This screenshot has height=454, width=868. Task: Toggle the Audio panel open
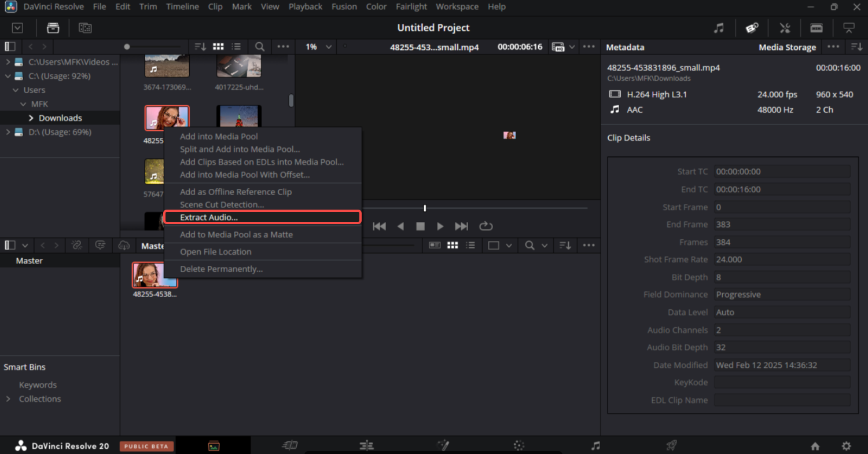719,27
